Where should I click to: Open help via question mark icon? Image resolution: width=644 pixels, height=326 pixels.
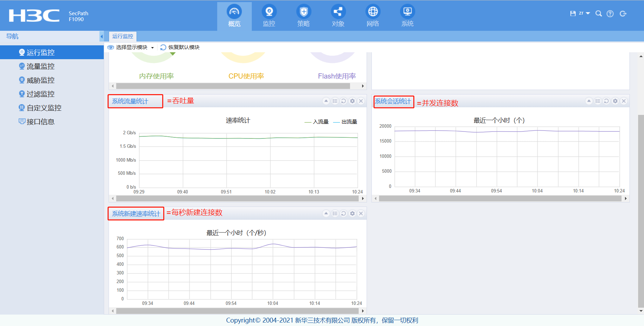coord(610,13)
